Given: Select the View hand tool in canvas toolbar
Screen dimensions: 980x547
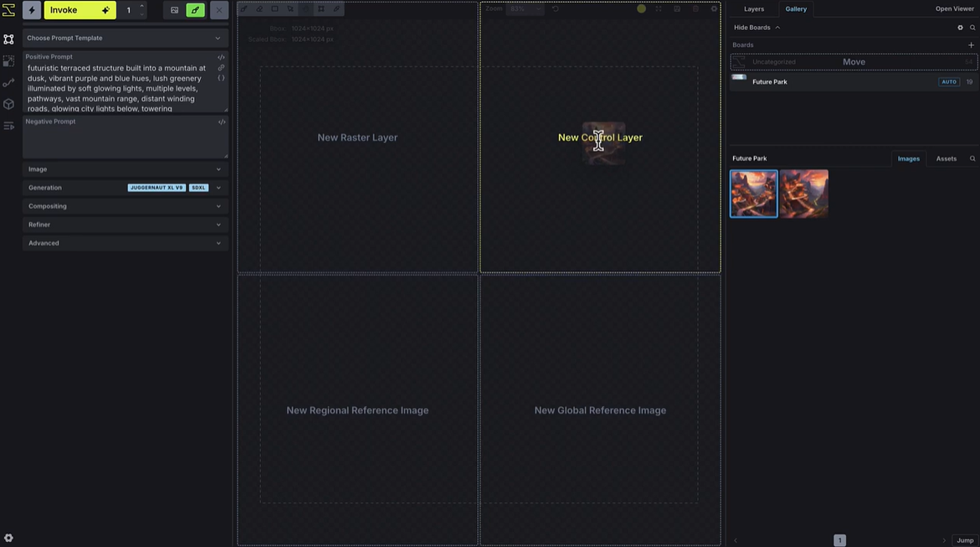Looking at the screenshot, I should click(x=305, y=8).
